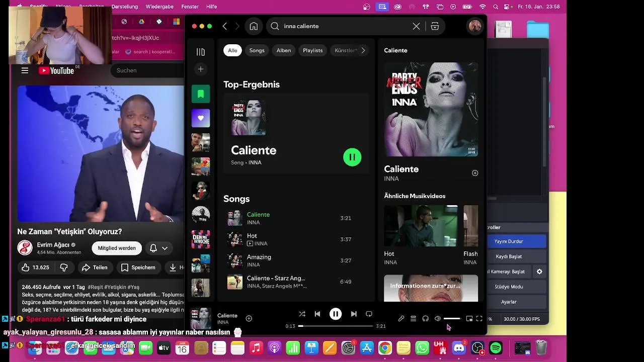Open the playback queue icon
The image size is (644, 362).
[413, 318]
